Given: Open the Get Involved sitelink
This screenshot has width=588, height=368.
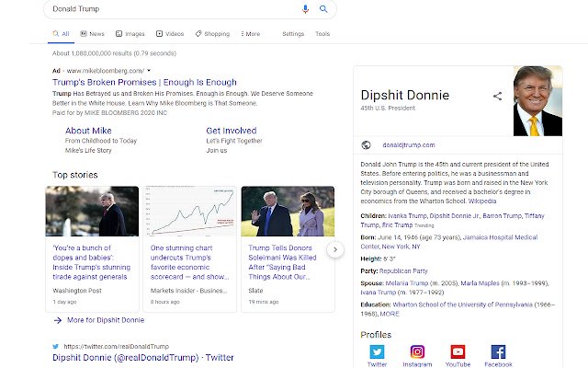Looking at the screenshot, I should click(x=232, y=131).
